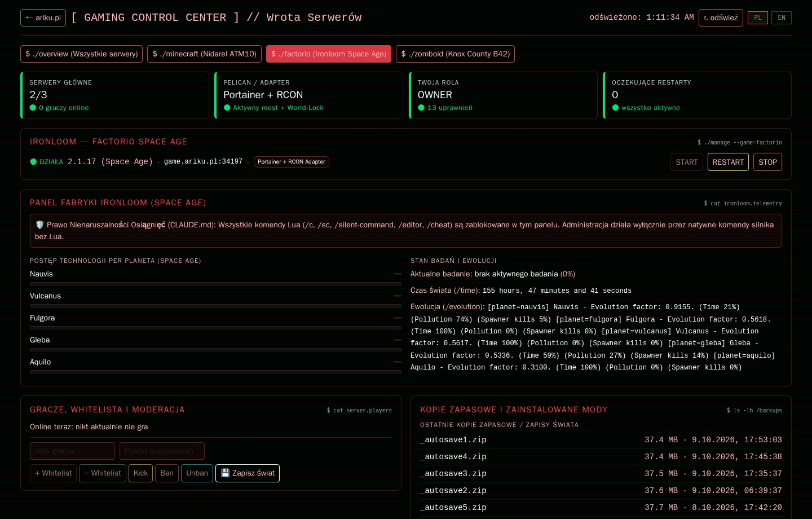
Task: Click the − Whitelist button
Action: (103, 473)
